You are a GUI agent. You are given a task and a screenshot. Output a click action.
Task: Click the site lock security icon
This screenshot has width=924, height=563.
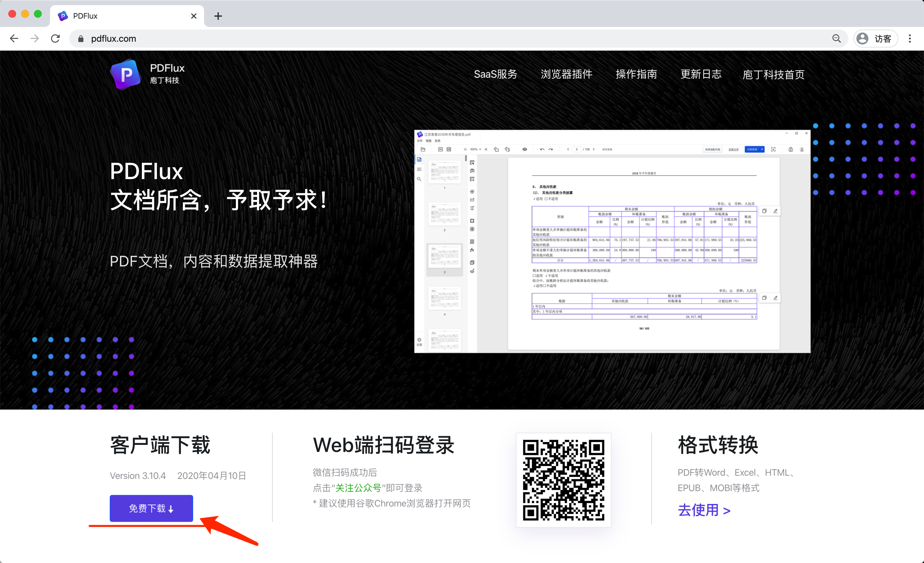(81, 39)
